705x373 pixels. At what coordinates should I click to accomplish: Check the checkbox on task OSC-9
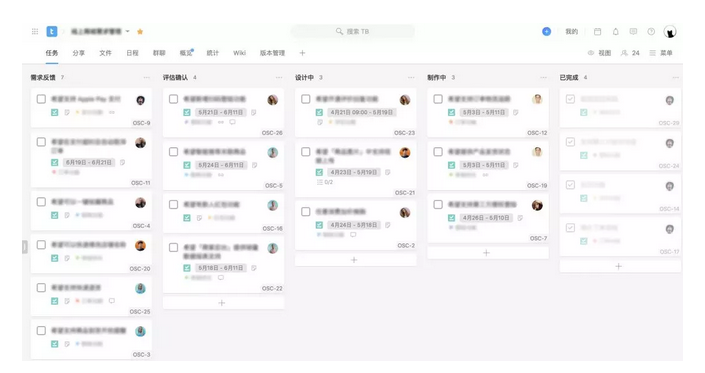click(x=41, y=99)
